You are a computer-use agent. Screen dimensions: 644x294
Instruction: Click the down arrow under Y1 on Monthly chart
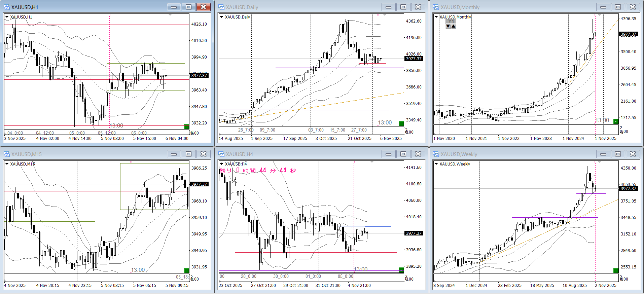(x=448, y=26)
